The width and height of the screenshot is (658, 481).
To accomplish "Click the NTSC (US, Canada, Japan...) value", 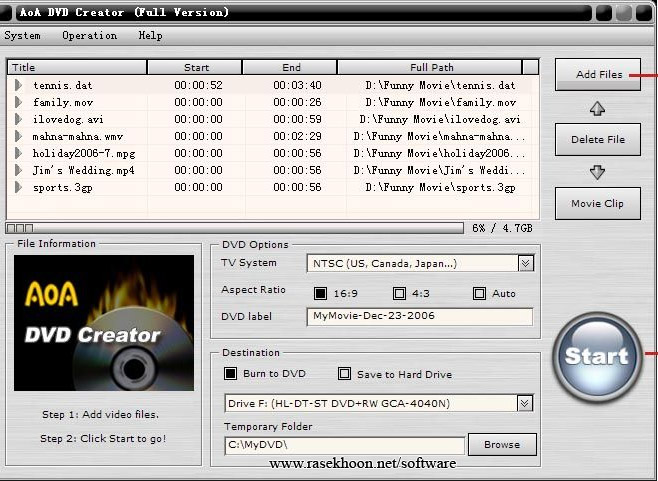I will tap(385, 264).
